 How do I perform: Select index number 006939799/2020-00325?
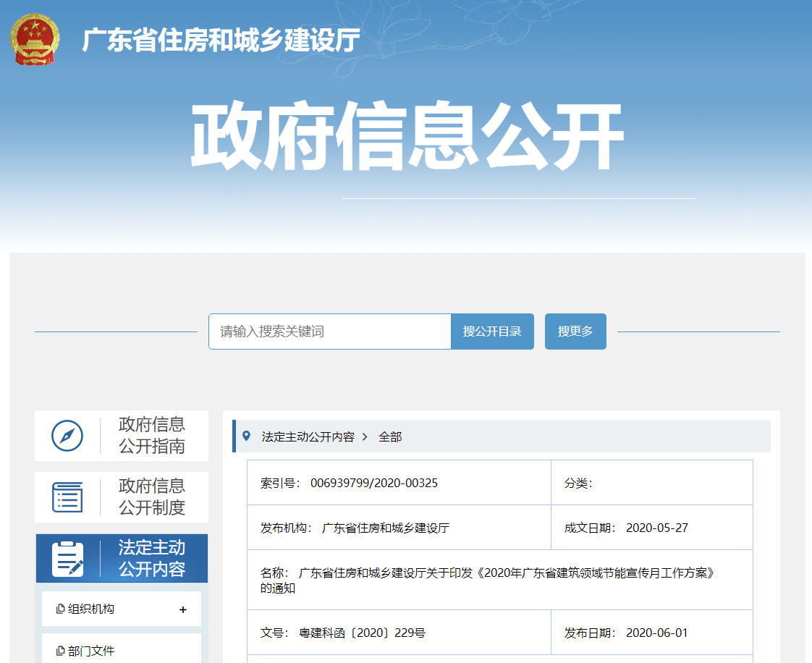click(x=374, y=483)
